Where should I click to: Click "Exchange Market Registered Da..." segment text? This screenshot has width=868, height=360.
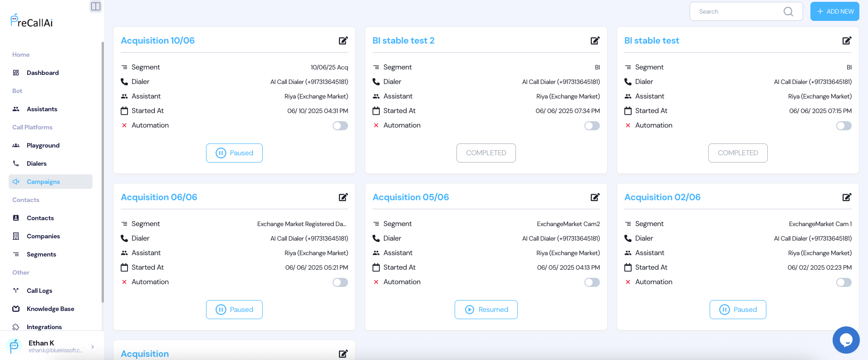(x=302, y=224)
